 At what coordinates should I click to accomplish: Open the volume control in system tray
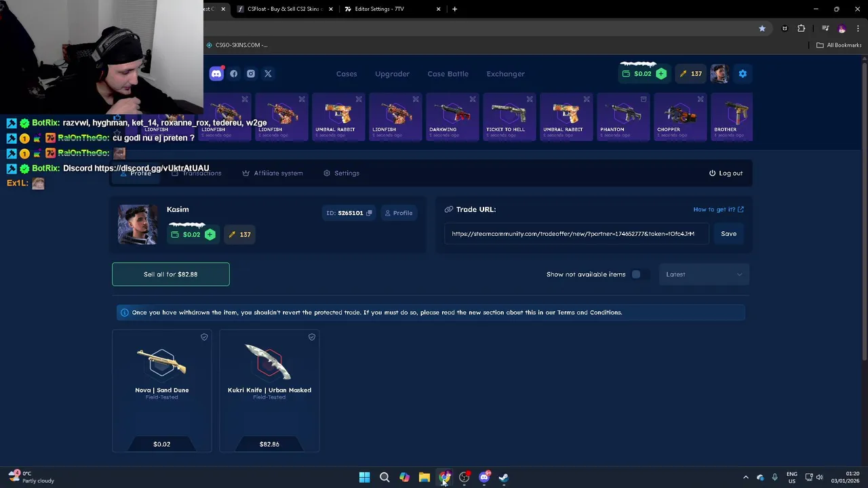pos(819,477)
